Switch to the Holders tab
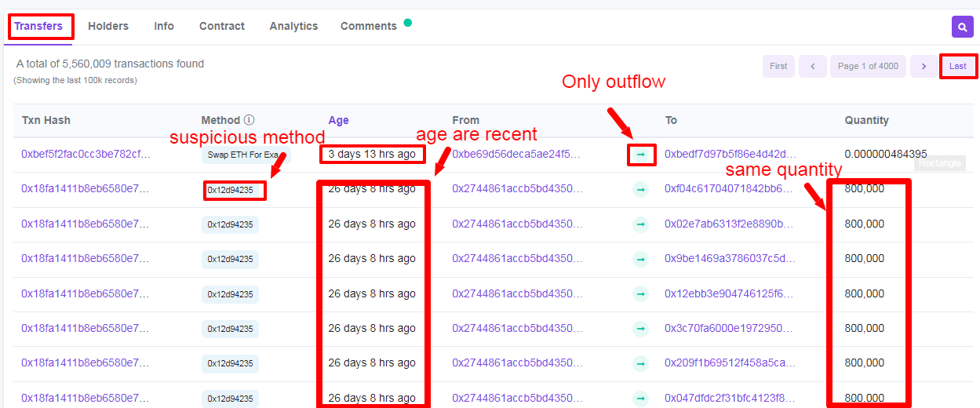This screenshot has height=408, width=980. tap(108, 26)
